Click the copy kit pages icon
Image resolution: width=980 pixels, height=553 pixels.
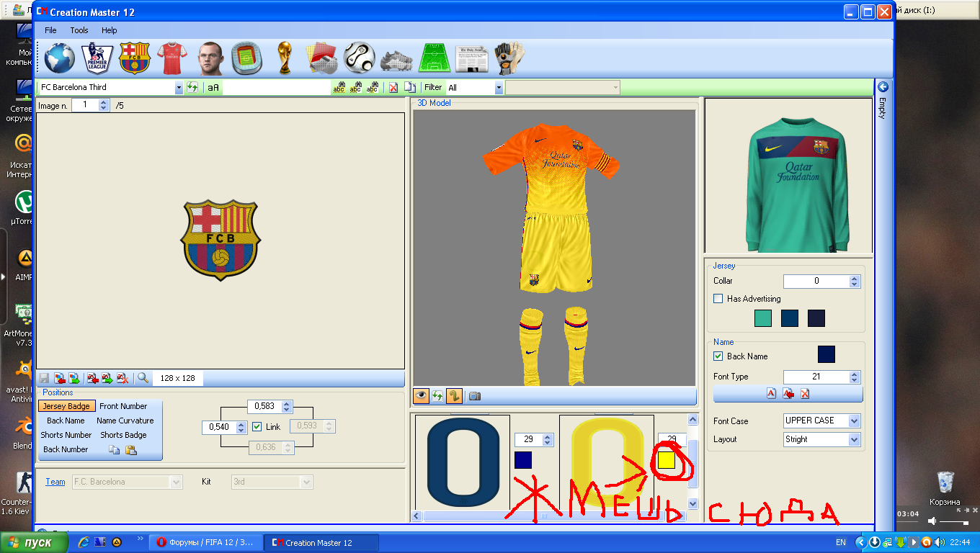point(409,87)
